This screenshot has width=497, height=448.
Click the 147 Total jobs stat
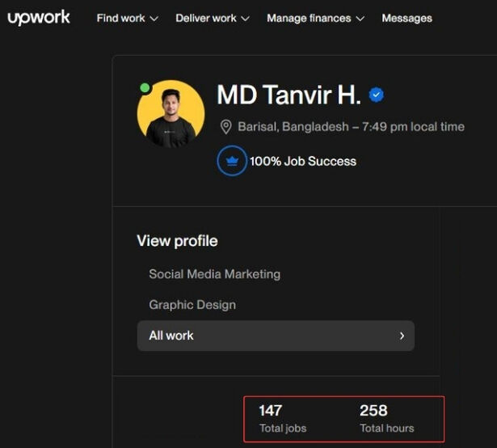click(282, 418)
